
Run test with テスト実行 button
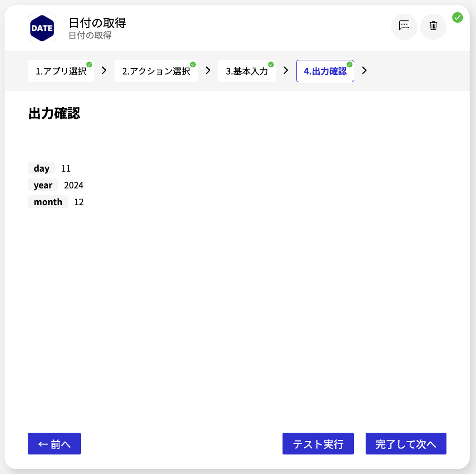click(x=318, y=444)
